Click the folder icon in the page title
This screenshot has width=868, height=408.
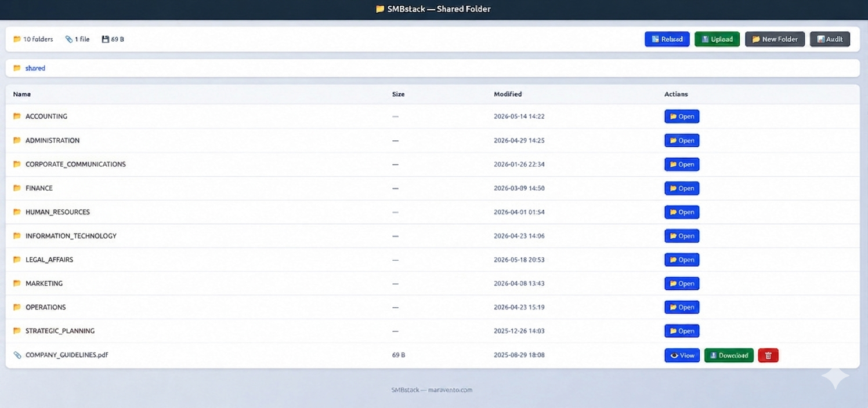(x=380, y=9)
